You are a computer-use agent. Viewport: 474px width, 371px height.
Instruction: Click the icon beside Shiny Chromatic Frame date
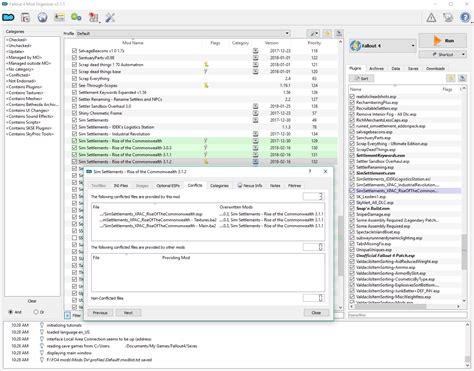click(255, 113)
